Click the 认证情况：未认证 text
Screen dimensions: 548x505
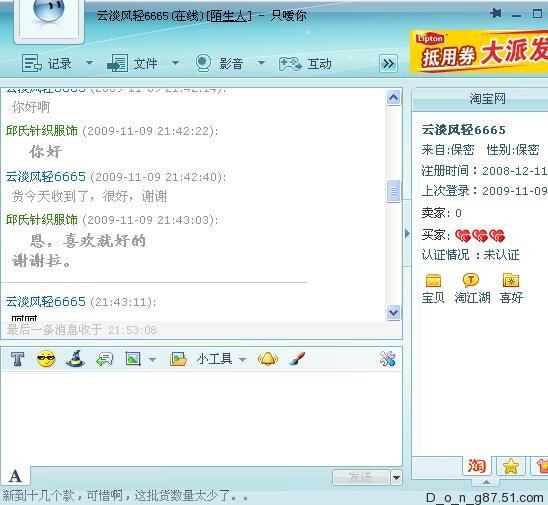[x=470, y=255]
